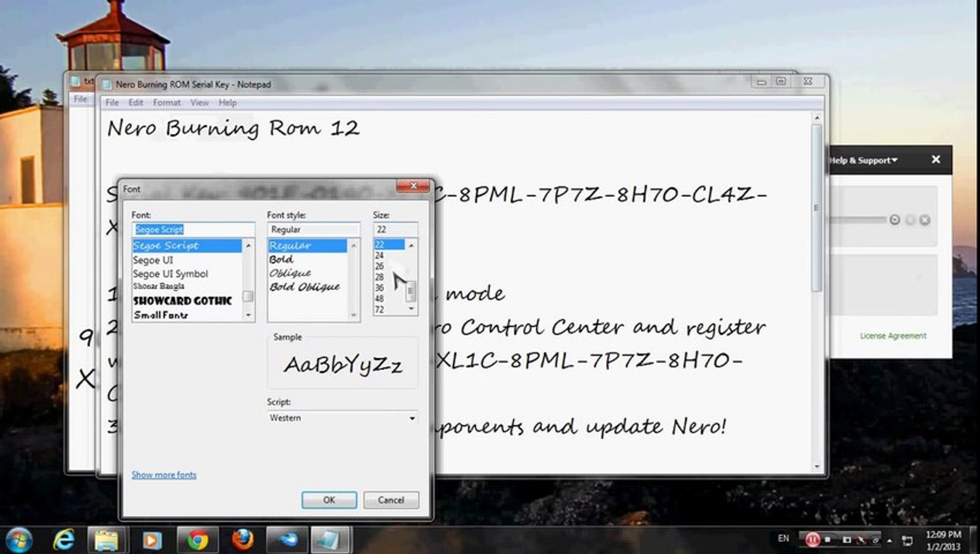Click Notepad vertical scrollbar down arrow
The width and height of the screenshot is (980, 554).
[816, 467]
